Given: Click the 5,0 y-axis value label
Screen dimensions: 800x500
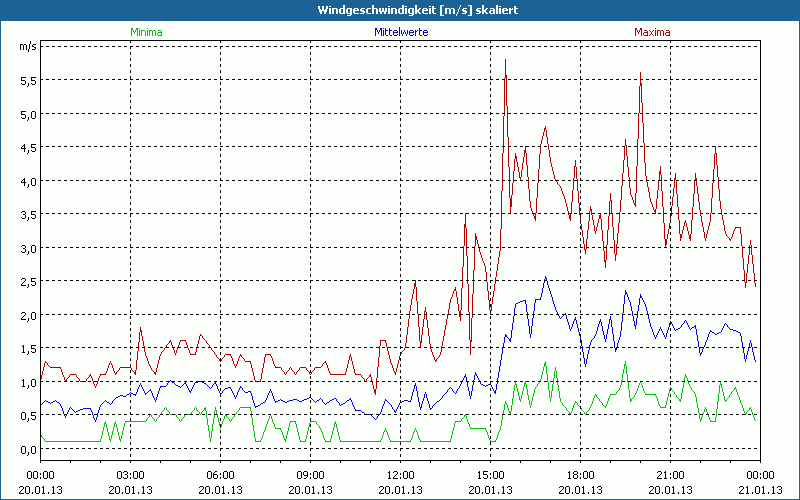Looking at the screenshot, I should [x=28, y=114].
